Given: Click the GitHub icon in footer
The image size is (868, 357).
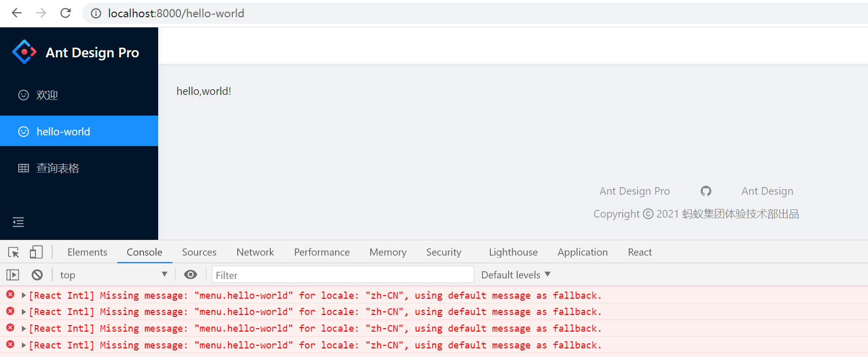Looking at the screenshot, I should (706, 191).
